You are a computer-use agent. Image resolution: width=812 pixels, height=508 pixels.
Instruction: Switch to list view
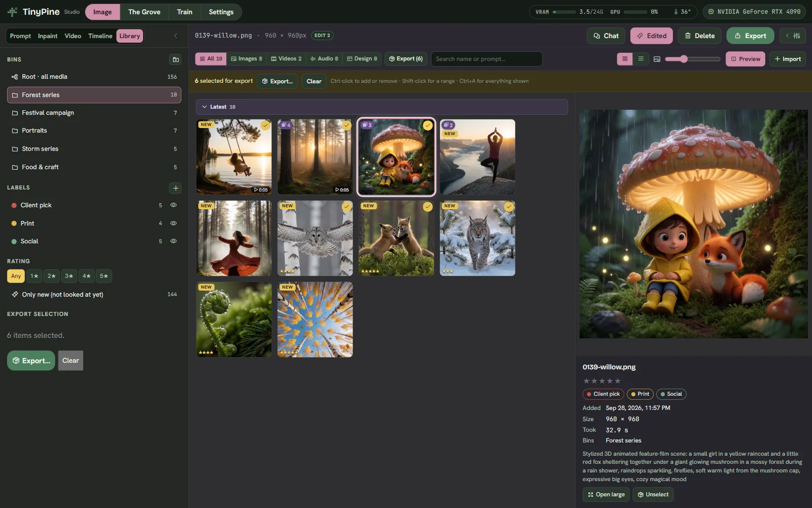point(640,59)
